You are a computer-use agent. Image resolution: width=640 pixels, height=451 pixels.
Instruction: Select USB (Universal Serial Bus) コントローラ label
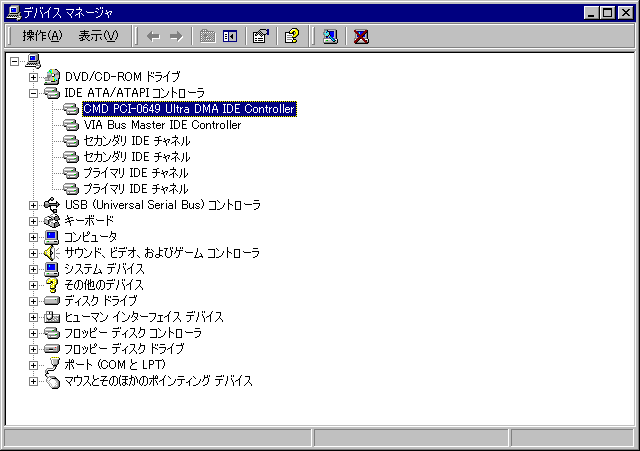pyautogui.click(x=162, y=205)
